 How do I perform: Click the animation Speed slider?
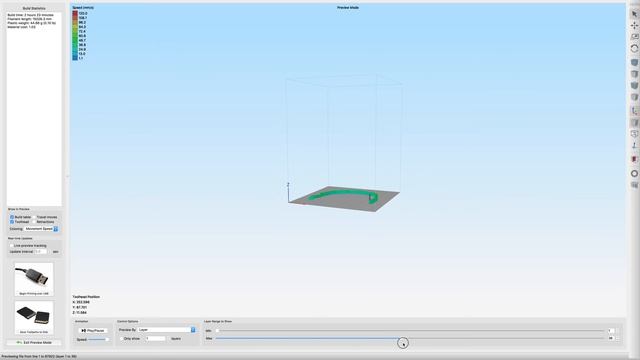(x=98, y=340)
